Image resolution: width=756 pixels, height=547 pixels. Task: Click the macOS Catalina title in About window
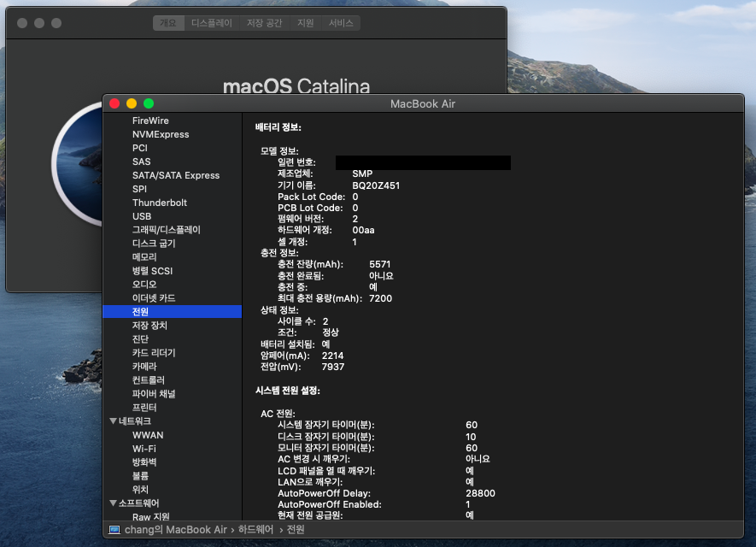pos(296,86)
